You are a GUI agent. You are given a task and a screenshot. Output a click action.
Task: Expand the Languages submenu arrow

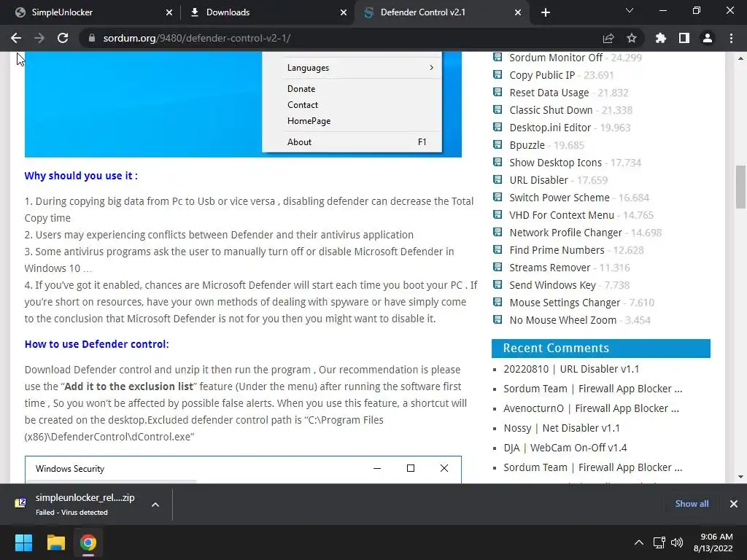tap(431, 68)
